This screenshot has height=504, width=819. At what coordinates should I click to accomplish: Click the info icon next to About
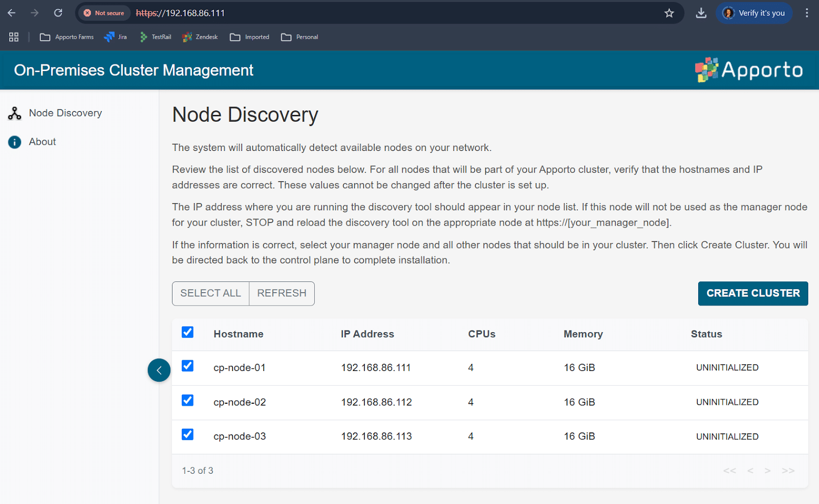tap(14, 142)
